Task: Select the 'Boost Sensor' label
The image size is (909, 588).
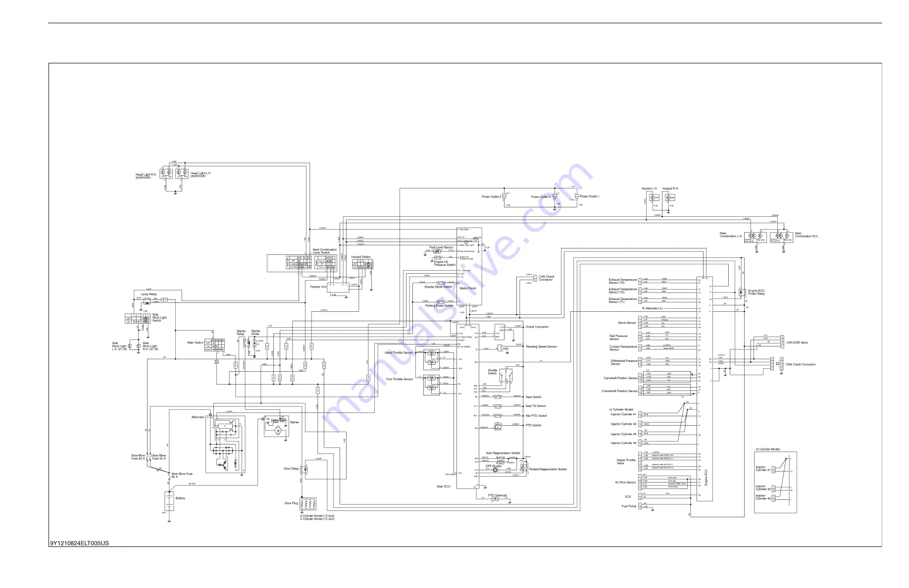Action: (627, 323)
